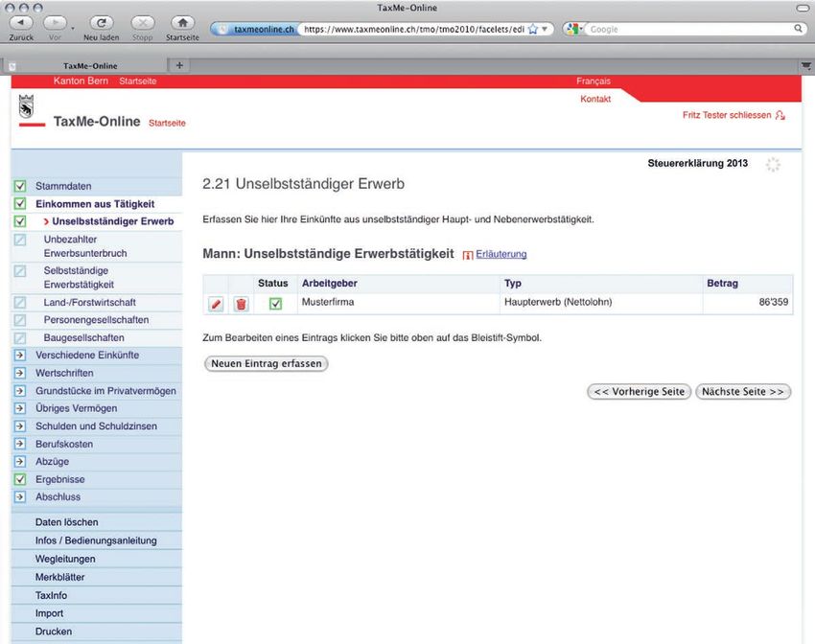Expand the Verschiedene Einkünfte section
Screen dimensions: 815x644
pos(19,356)
